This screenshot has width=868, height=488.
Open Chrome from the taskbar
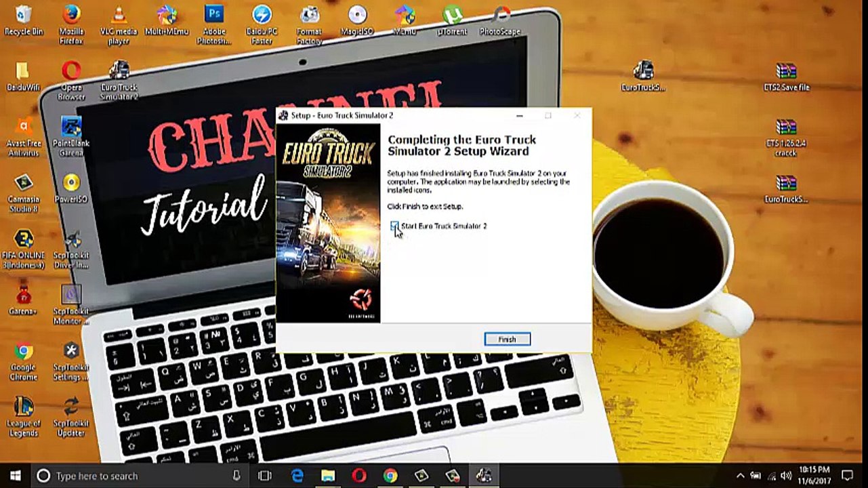(390, 476)
